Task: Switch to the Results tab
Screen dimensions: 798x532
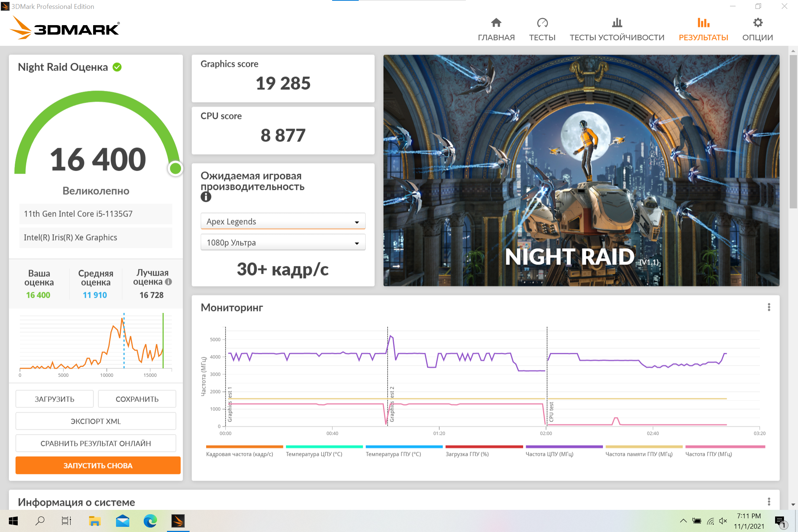Action: tap(703, 30)
